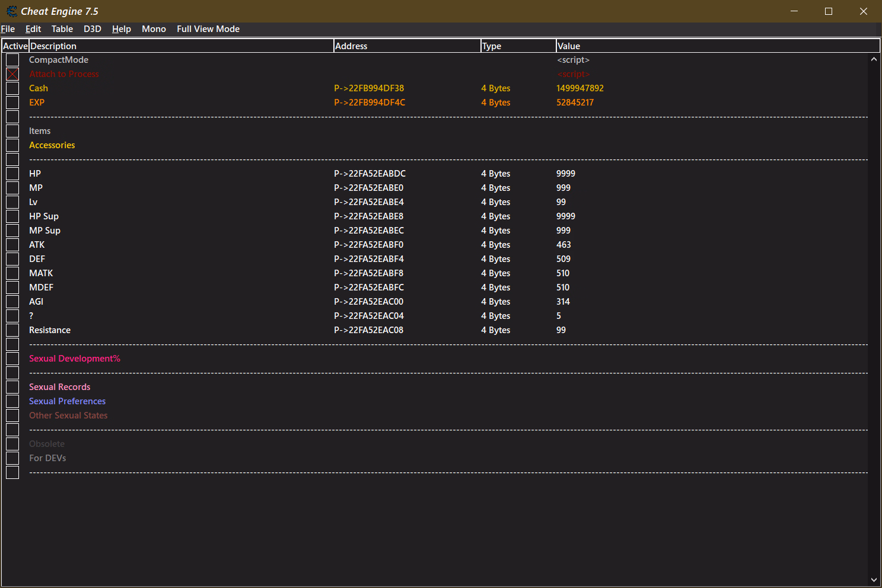Viewport: 882px width, 588px height.
Task: Open the Table menu
Action: (62, 29)
